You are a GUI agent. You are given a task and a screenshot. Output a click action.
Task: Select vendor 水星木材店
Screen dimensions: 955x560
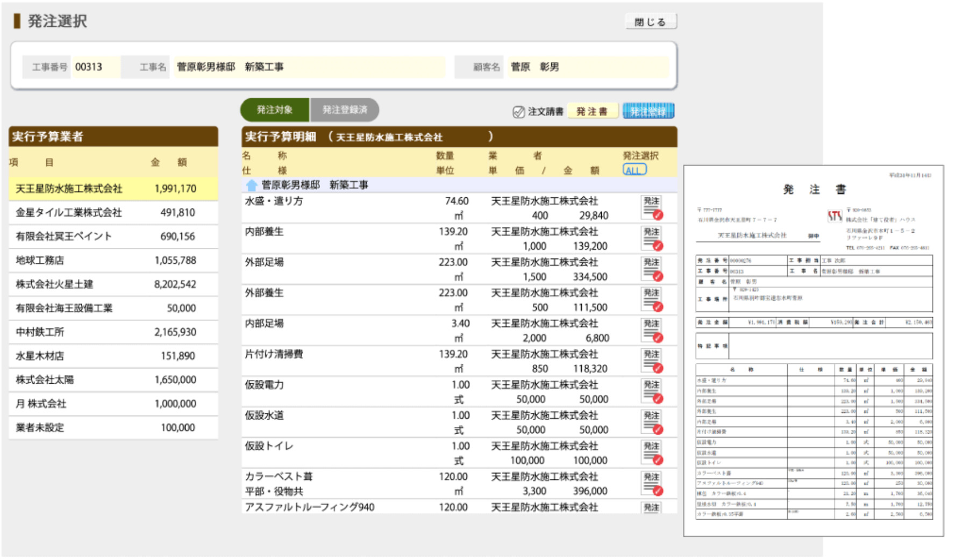click(x=113, y=356)
